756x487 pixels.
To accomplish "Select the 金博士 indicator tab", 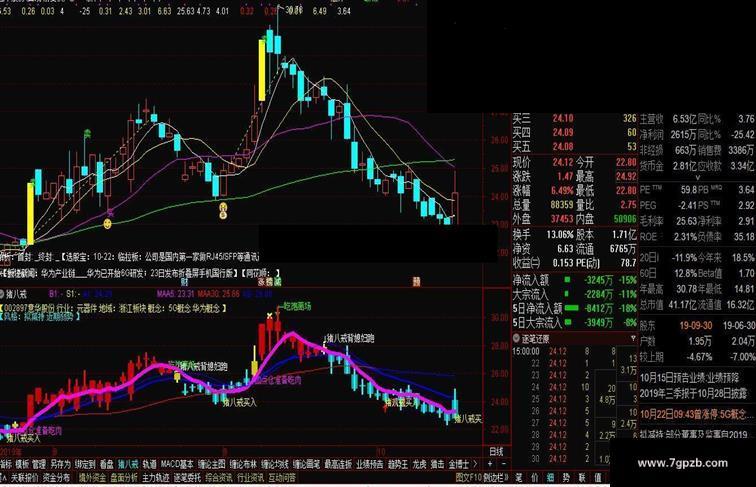I will click(x=459, y=464).
